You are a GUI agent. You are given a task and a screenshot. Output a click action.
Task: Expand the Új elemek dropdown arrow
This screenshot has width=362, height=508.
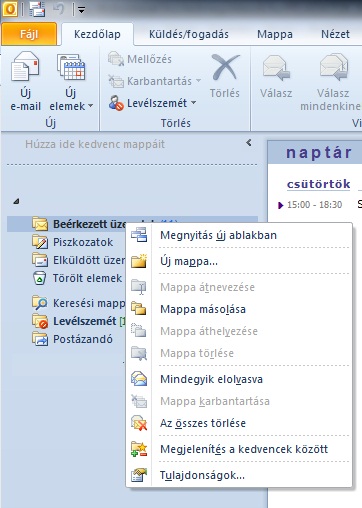(90, 106)
